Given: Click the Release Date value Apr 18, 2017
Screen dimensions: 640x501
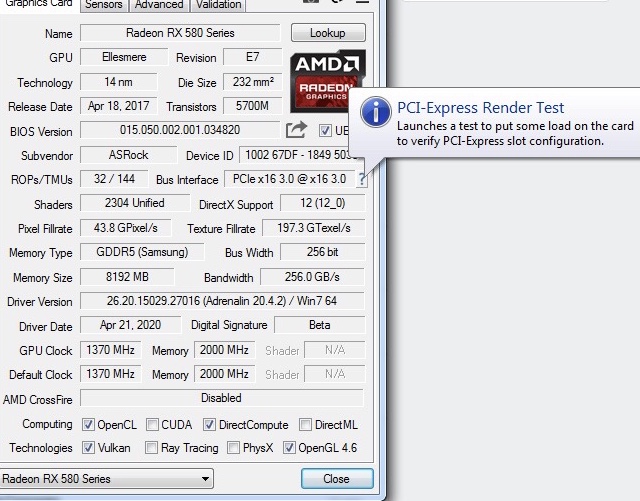Looking at the screenshot, I should coord(118,106).
